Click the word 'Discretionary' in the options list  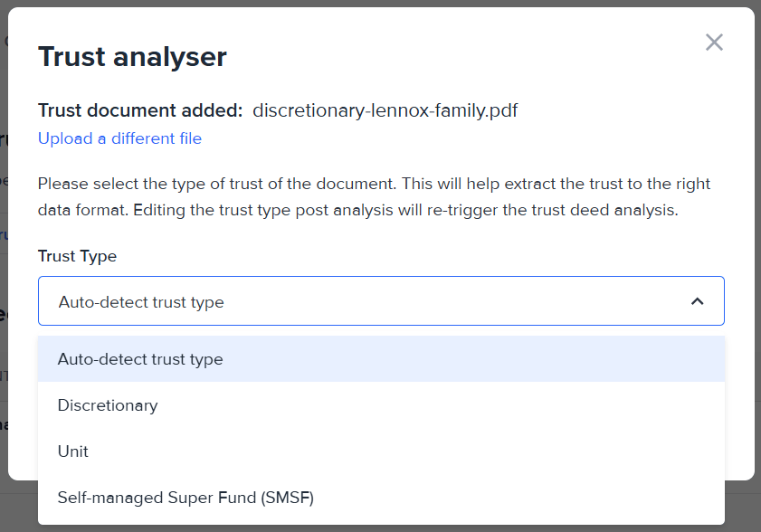(108, 405)
